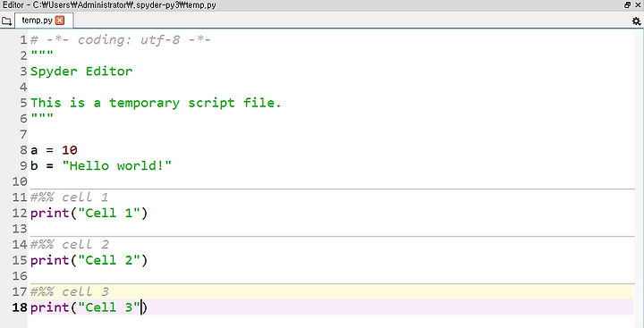The height and width of the screenshot is (328, 644).
Task: Click line number 1 in the gutter
Action: [x=23, y=40]
